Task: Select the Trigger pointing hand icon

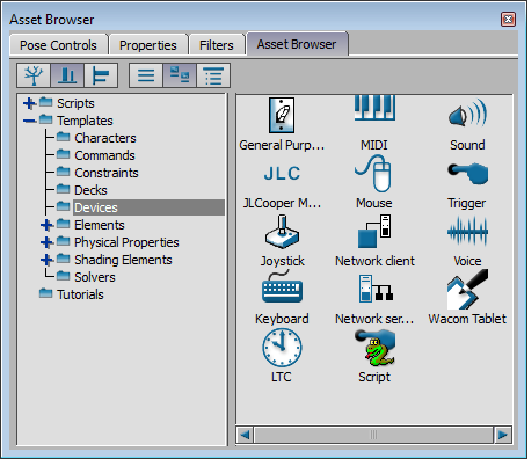Action: 467,173
